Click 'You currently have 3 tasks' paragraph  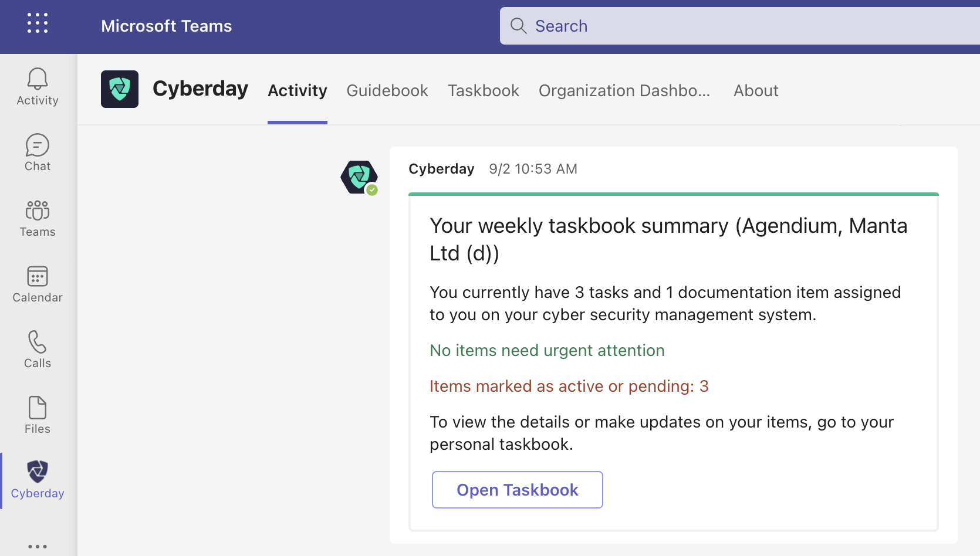click(665, 303)
